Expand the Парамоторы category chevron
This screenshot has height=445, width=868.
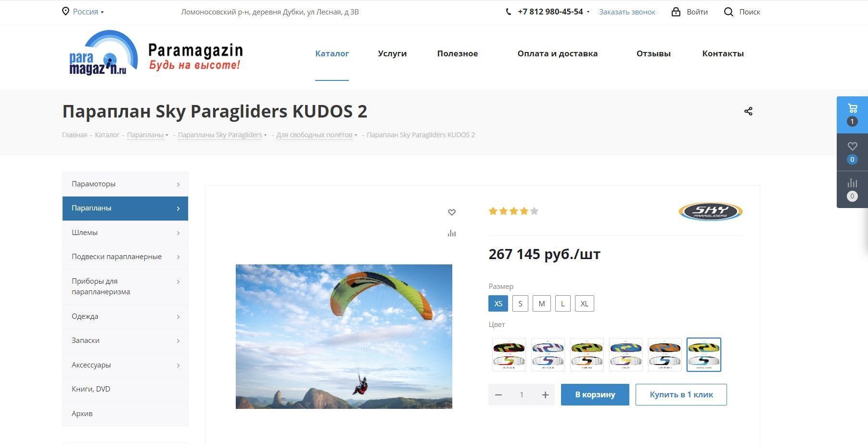pos(178,184)
